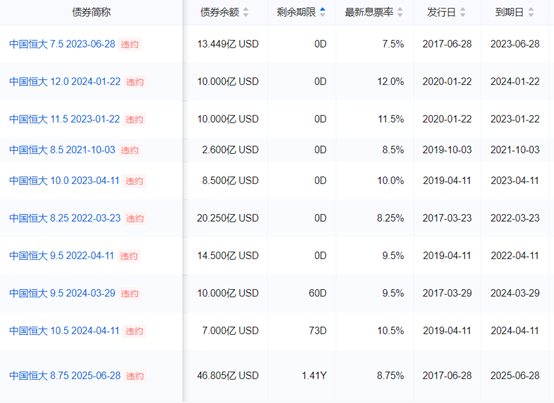Click 违约 tag on 8.75 2025-06-28 bond
The width and height of the screenshot is (554, 403).
pos(135,376)
